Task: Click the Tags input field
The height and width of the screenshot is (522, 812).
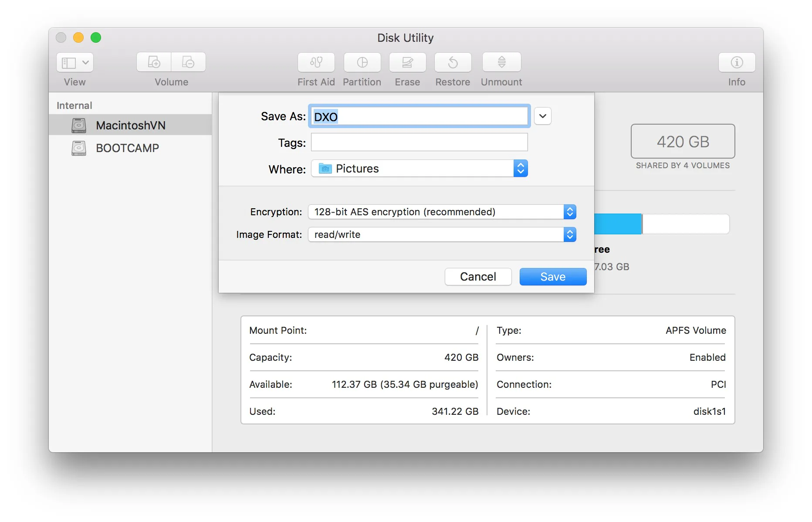Action: click(x=419, y=142)
